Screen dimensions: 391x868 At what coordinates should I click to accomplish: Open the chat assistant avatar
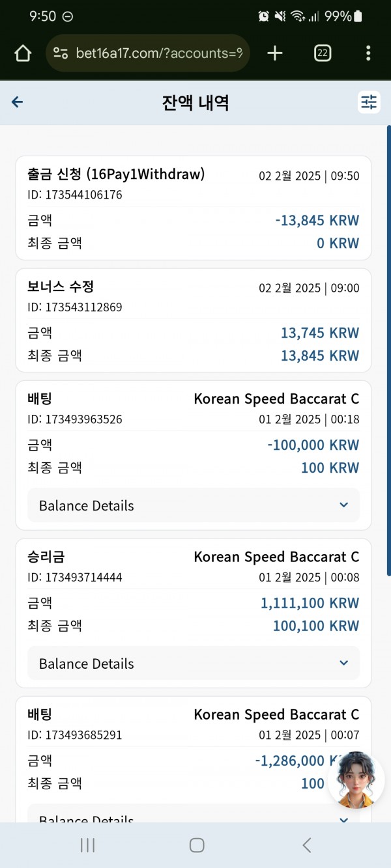coord(356,780)
